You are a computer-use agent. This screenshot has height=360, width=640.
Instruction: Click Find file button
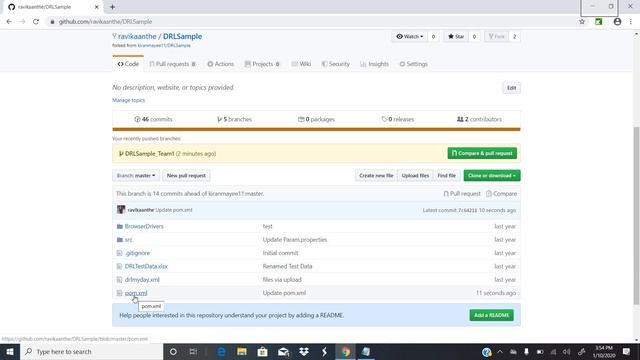pyautogui.click(x=447, y=176)
